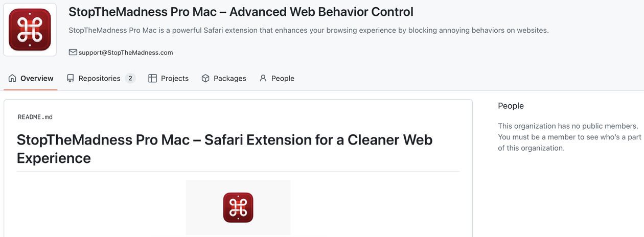Click the README.md file name label
Image resolution: width=644 pixels, height=237 pixels.
coord(35,117)
